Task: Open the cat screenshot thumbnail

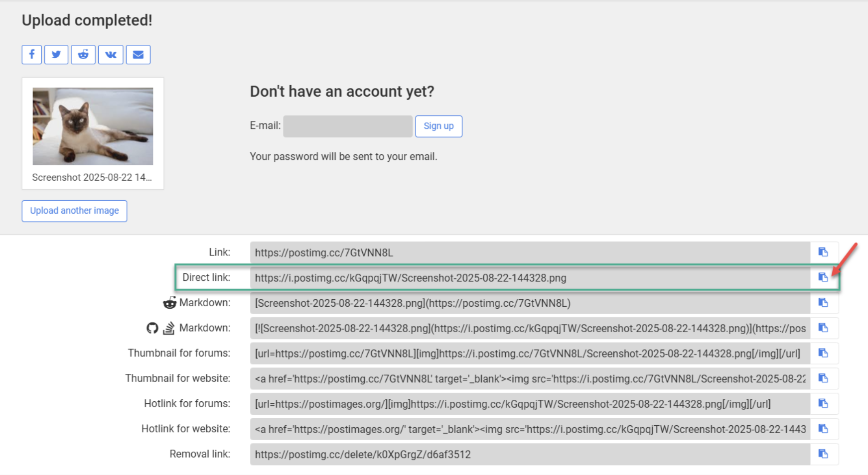Action: coord(93,126)
